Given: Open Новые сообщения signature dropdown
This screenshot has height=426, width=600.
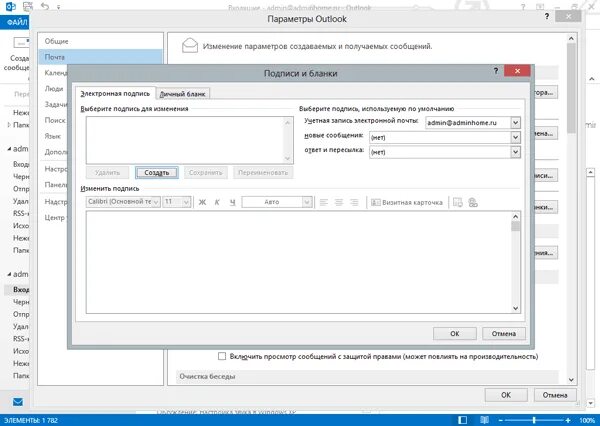Looking at the screenshot, I should click(x=515, y=137).
